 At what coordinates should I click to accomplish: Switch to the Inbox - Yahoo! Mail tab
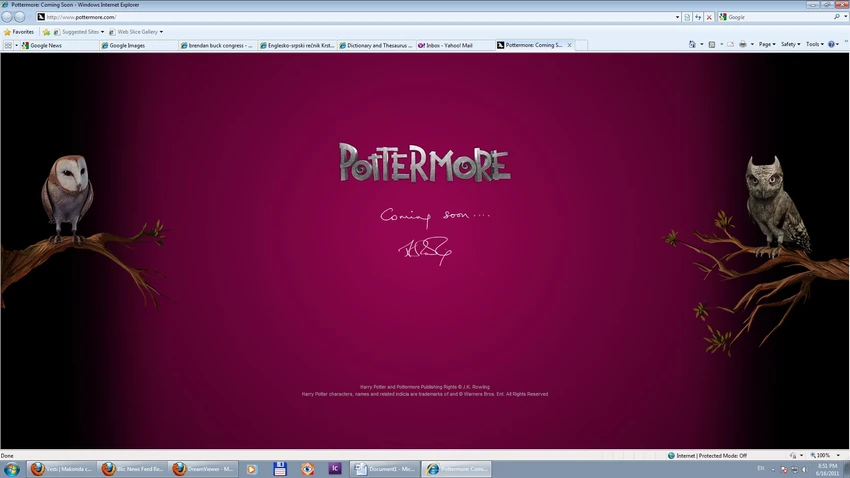coord(455,46)
